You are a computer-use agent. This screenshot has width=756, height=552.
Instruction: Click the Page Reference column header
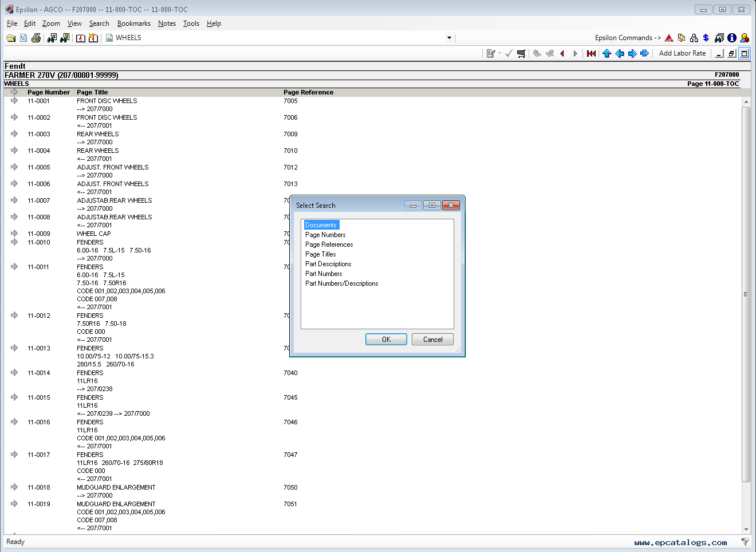coord(308,92)
